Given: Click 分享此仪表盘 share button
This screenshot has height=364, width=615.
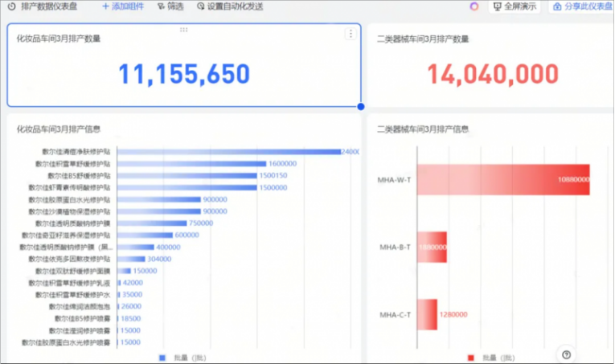Looking at the screenshot, I should pos(582,6).
